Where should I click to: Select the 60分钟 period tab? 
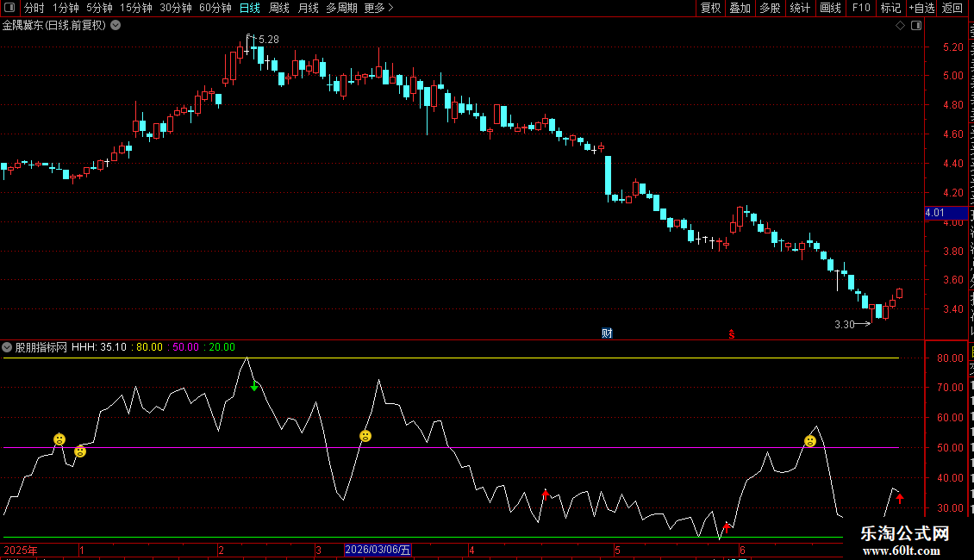coord(215,8)
